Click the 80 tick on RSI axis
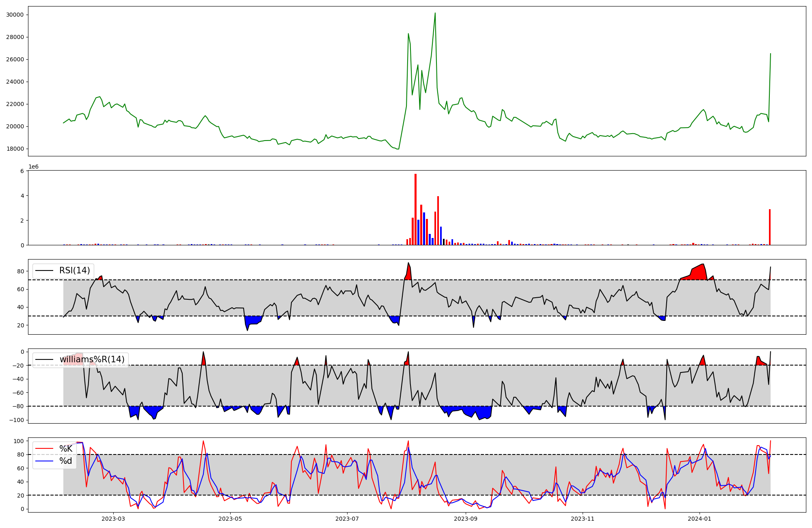Viewport: 812px width, 528px height. point(20,271)
